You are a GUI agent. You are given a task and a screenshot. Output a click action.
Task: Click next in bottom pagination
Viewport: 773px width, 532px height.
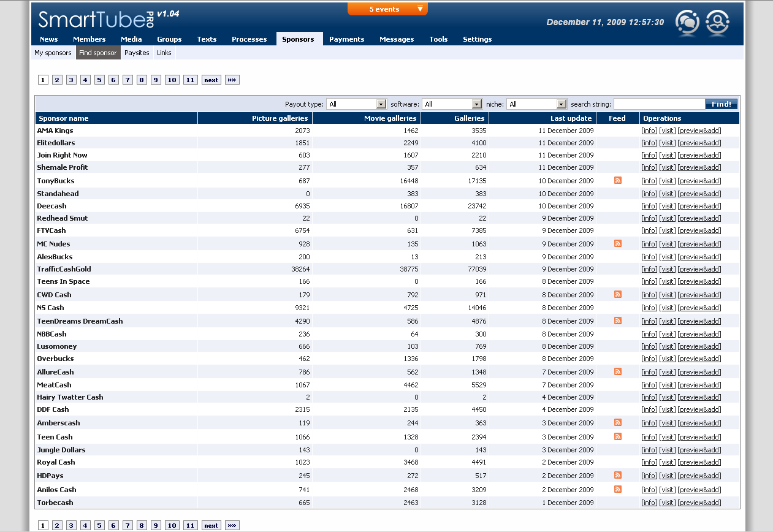211,525
